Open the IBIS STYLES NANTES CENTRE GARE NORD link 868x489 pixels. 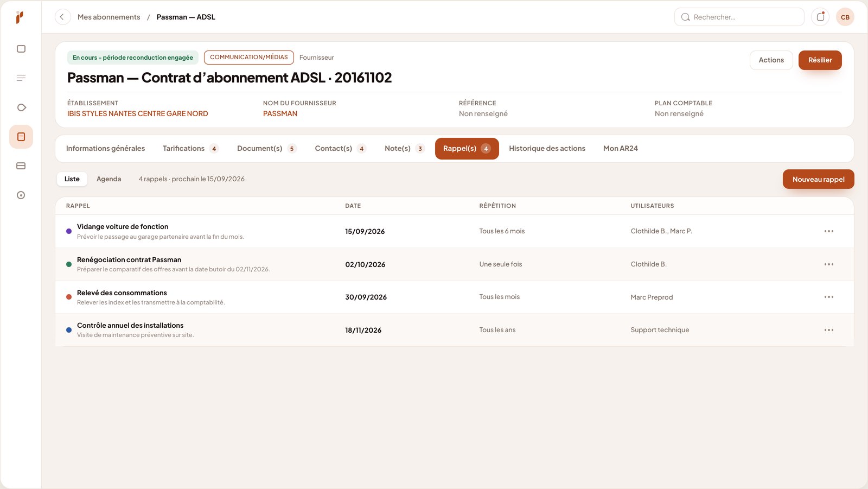[138, 113]
